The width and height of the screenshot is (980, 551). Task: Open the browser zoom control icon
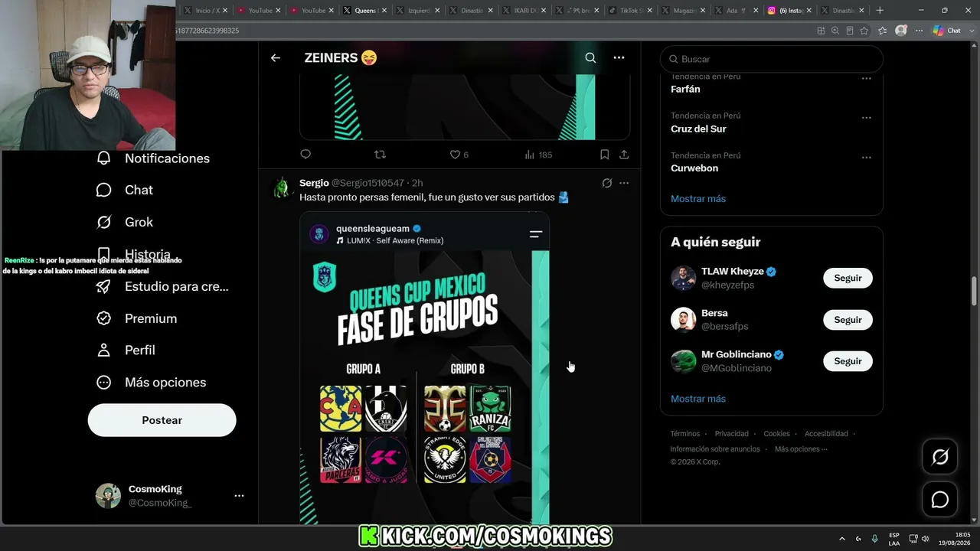[x=835, y=31]
